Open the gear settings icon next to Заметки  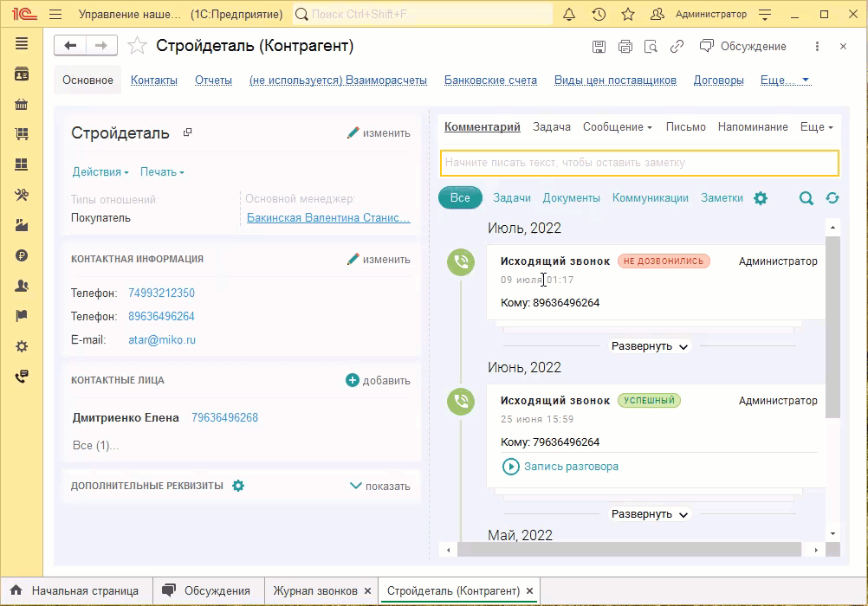pyautogui.click(x=761, y=198)
